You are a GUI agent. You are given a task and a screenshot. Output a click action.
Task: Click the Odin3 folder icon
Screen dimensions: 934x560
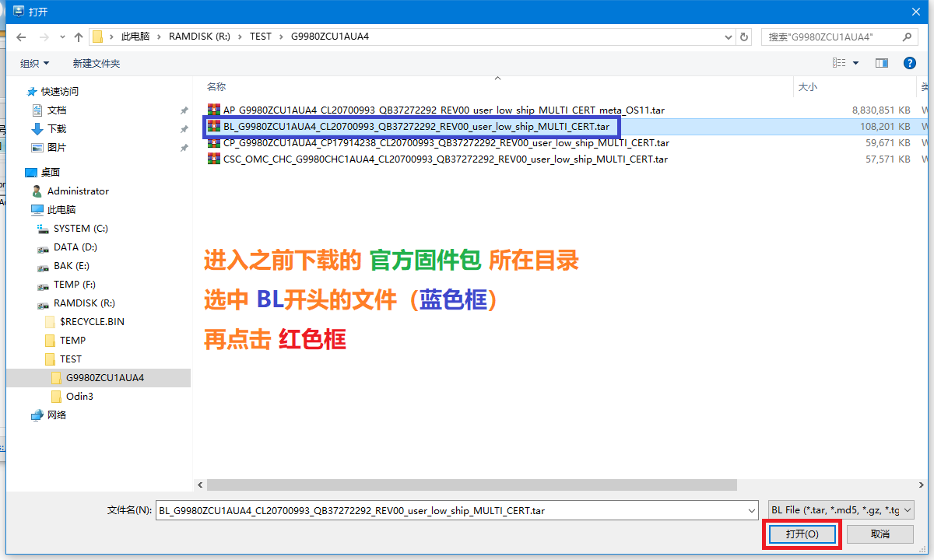coord(56,396)
